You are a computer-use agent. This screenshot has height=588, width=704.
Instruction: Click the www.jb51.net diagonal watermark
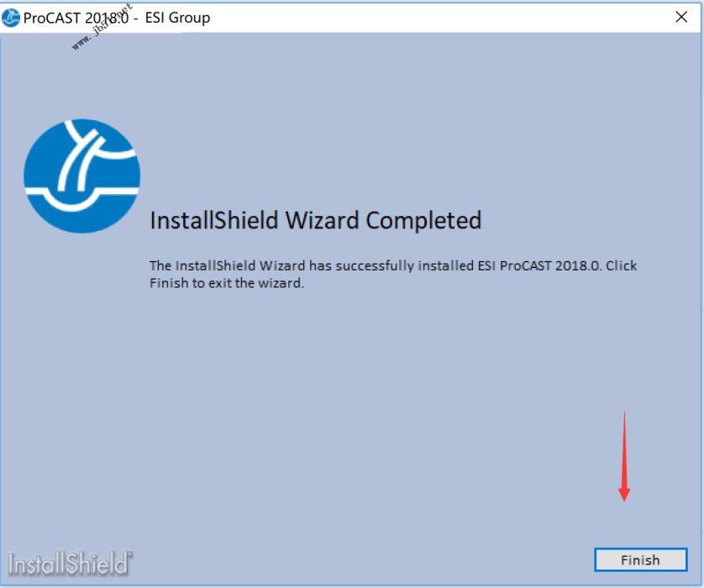[102, 28]
